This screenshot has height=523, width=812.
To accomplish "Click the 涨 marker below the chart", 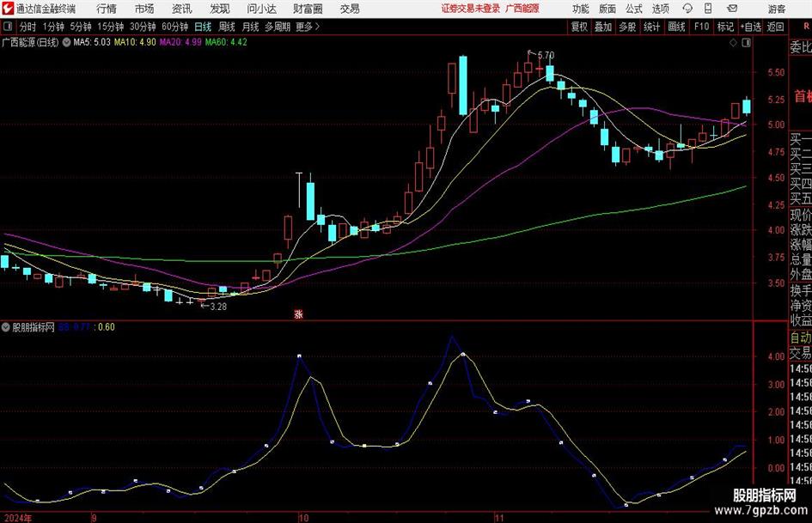I will (298, 313).
